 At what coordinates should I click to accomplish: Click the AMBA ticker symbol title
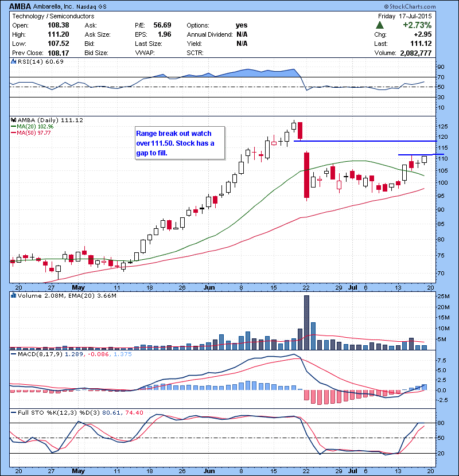[x=20, y=6]
